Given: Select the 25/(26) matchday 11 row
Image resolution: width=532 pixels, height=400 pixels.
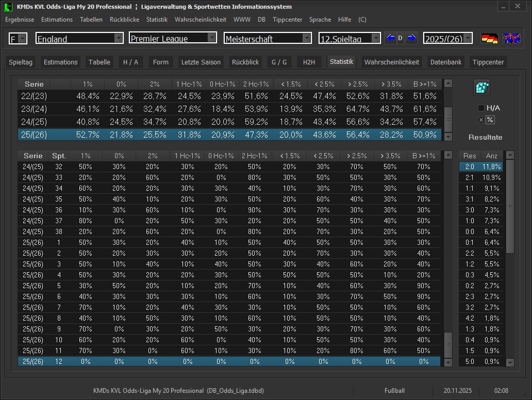Looking at the screenshot, I should pos(229,351).
